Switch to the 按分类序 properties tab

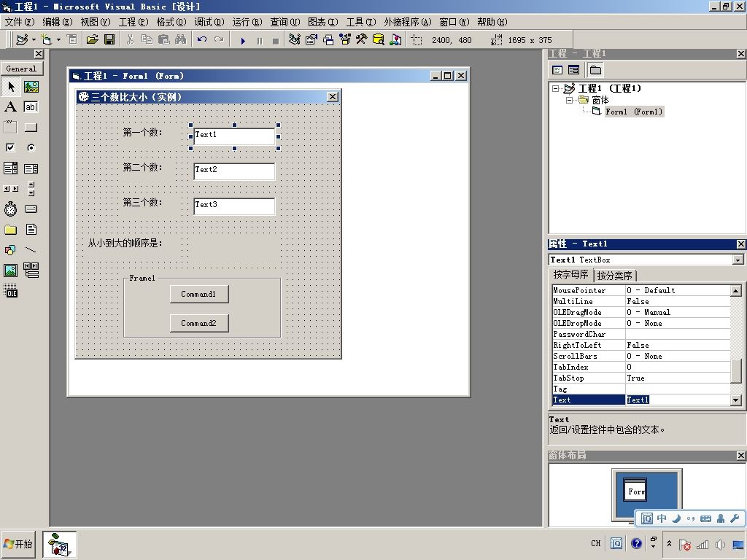pos(614,276)
